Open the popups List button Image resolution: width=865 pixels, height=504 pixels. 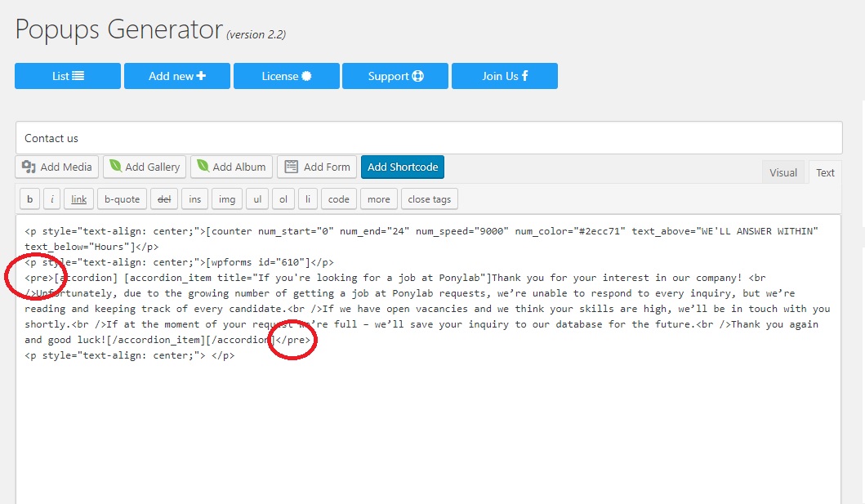[x=68, y=76]
